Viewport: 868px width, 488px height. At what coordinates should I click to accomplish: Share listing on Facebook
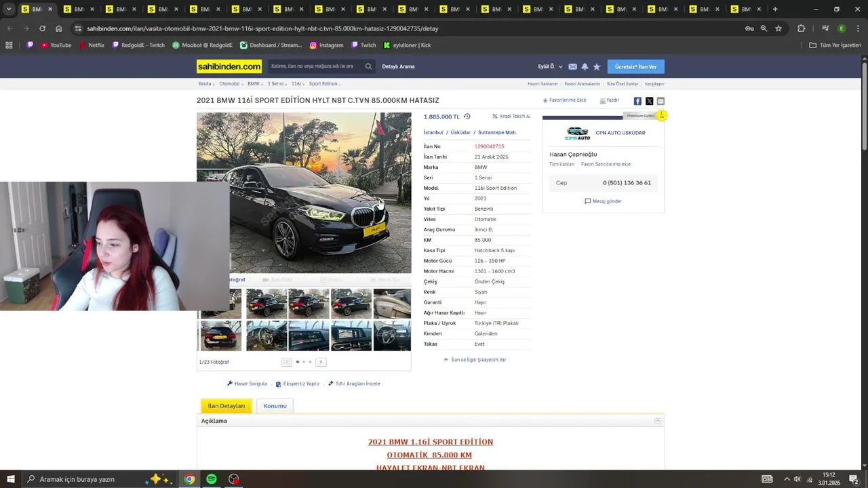[x=637, y=101]
